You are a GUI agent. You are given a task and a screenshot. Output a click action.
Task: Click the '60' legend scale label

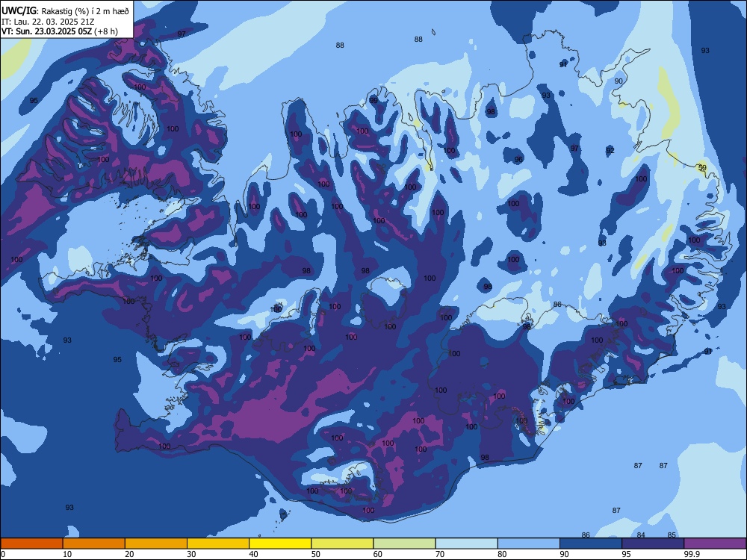click(x=378, y=554)
